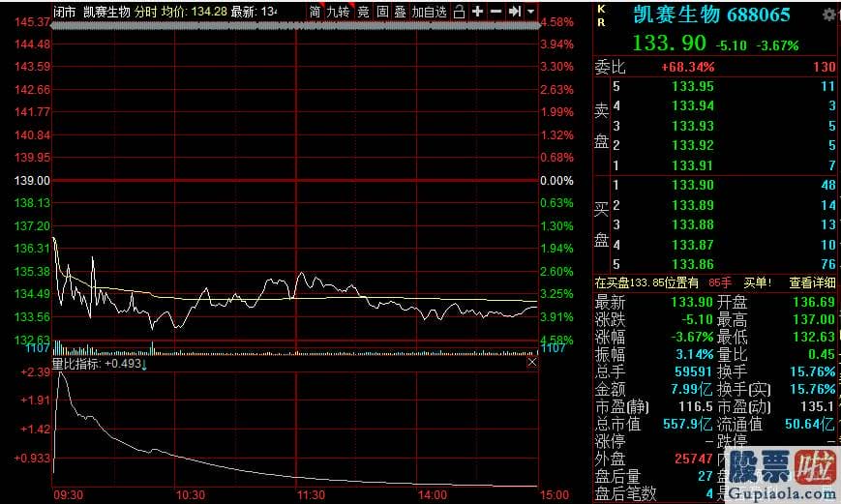Click the 市盈(静) value 116.5
This screenshot has width=841, height=504.
(x=695, y=406)
